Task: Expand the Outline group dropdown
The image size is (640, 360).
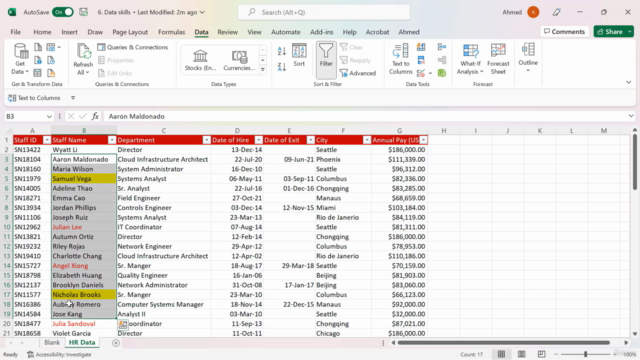Action: click(x=528, y=71)
